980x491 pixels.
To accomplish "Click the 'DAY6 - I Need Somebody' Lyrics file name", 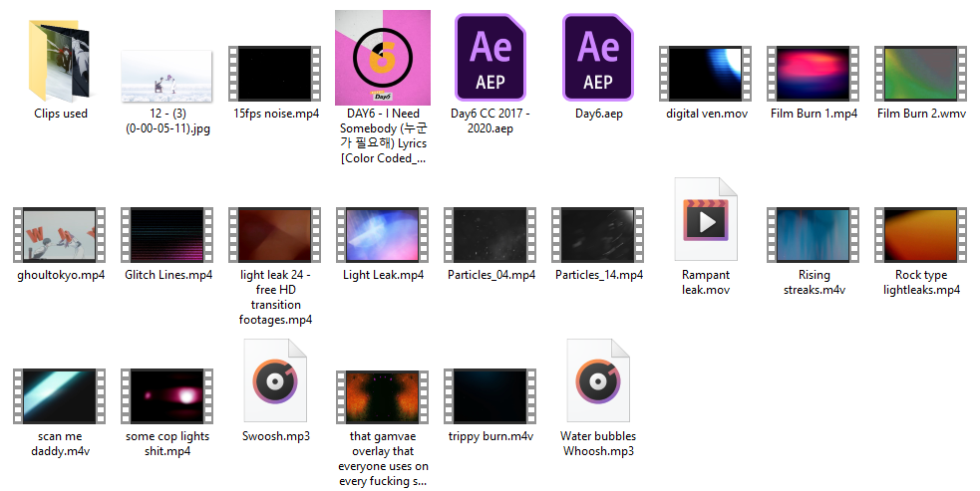I will pos(383,136).
